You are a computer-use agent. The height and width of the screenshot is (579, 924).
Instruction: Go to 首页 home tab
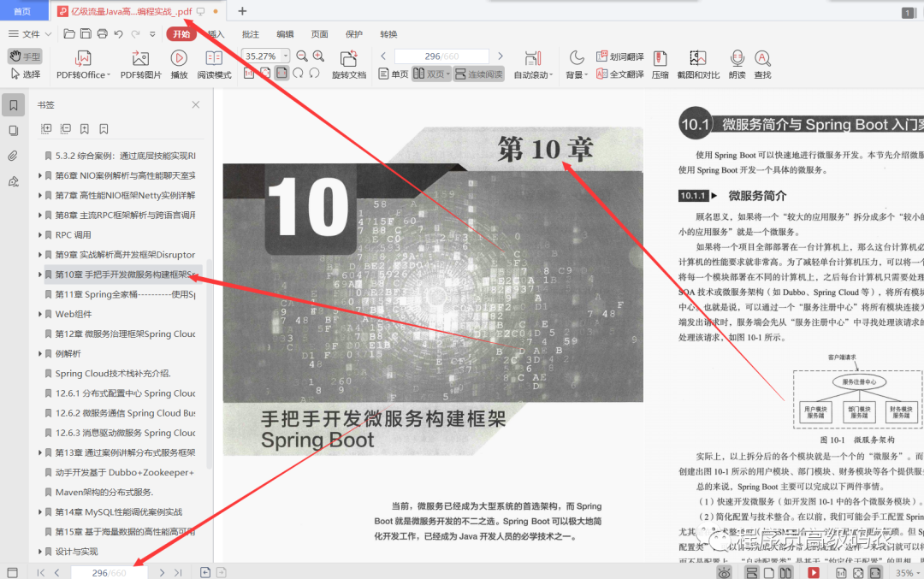22,11
